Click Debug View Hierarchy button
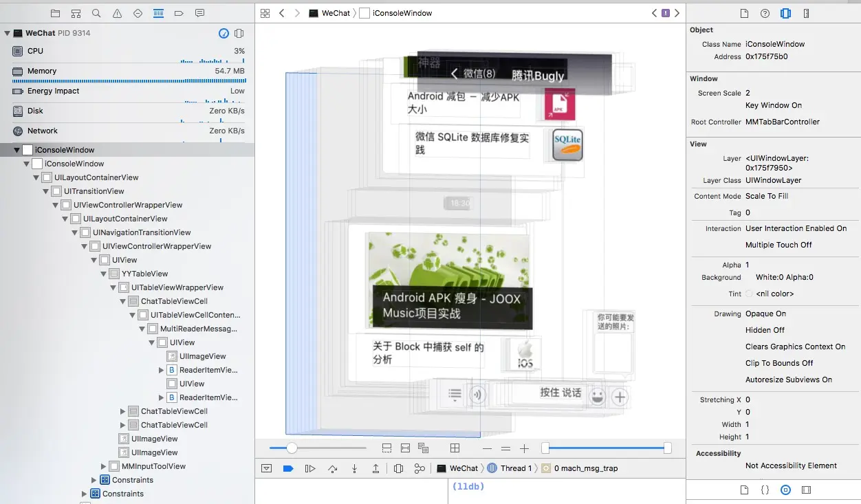 (x=399, y=468)
